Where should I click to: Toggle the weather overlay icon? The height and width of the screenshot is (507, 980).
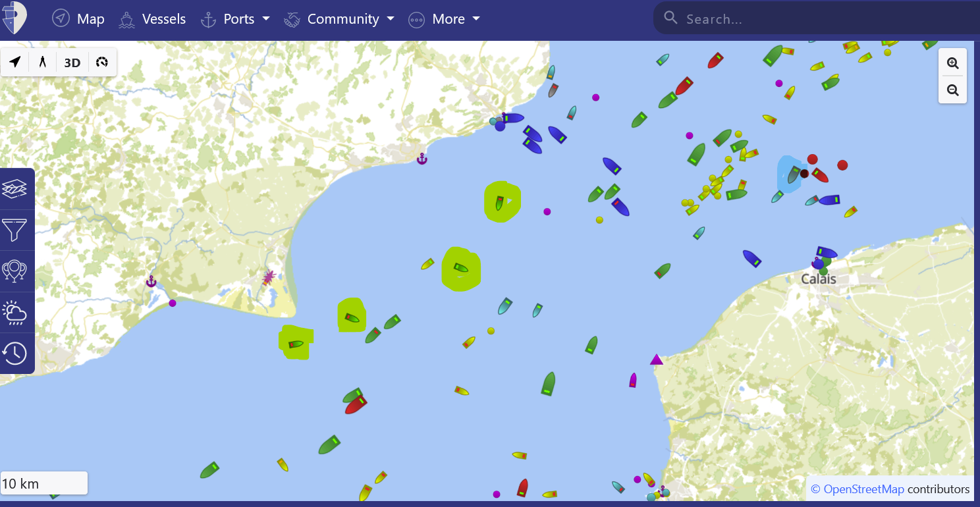tap(14, 312)
